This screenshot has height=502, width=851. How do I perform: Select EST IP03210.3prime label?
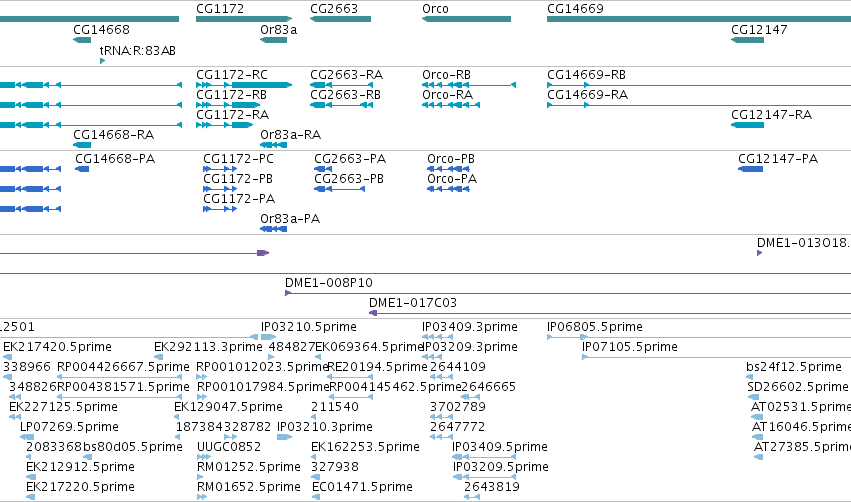tap(325, 428)
